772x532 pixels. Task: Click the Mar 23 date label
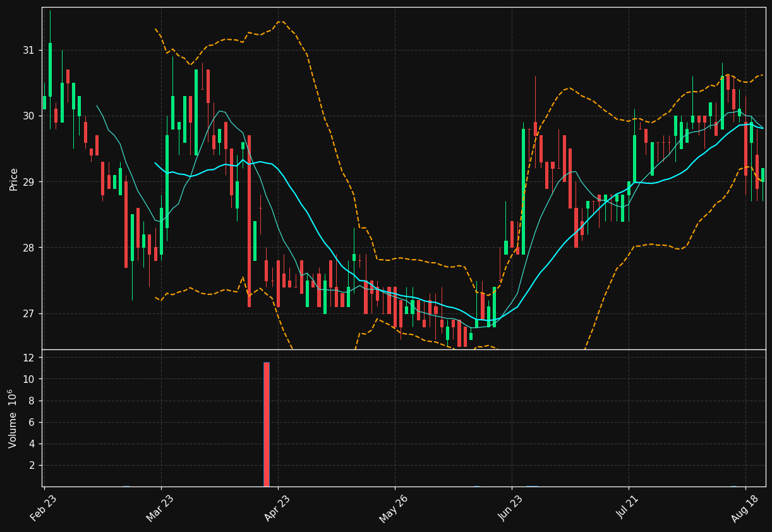click(160, 508)
